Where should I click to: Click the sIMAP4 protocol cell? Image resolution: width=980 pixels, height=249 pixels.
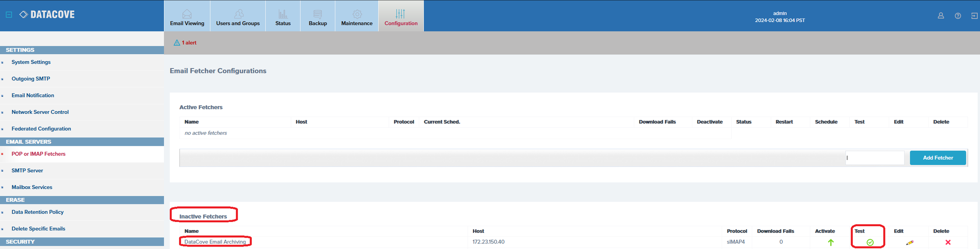point(736,242)
